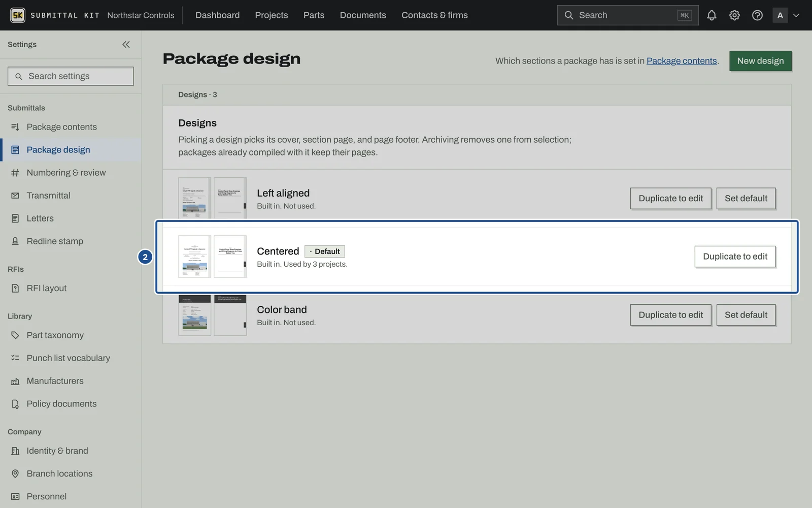Open Left aligned cover thumbnail

[x=194, y=198]
